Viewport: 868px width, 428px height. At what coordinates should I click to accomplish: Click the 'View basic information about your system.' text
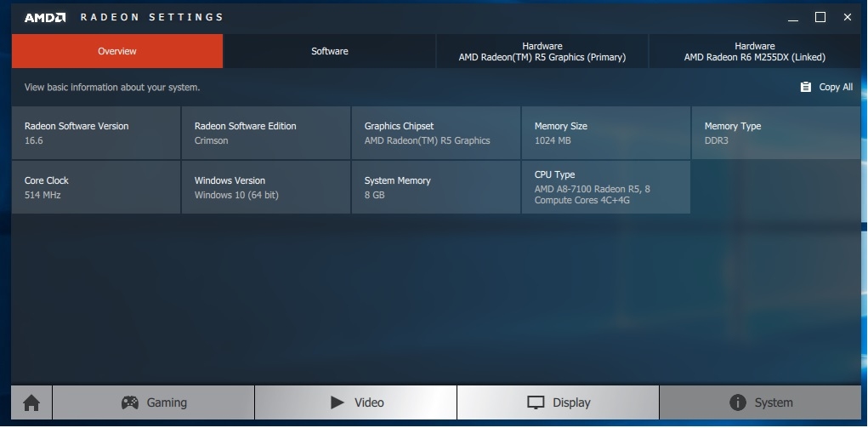112,87
